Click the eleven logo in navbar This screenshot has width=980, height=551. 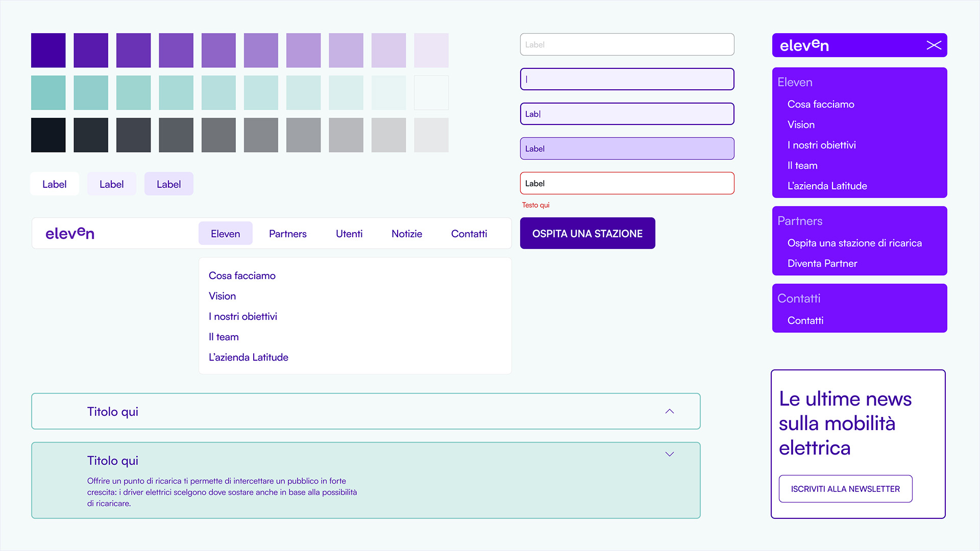70,233
